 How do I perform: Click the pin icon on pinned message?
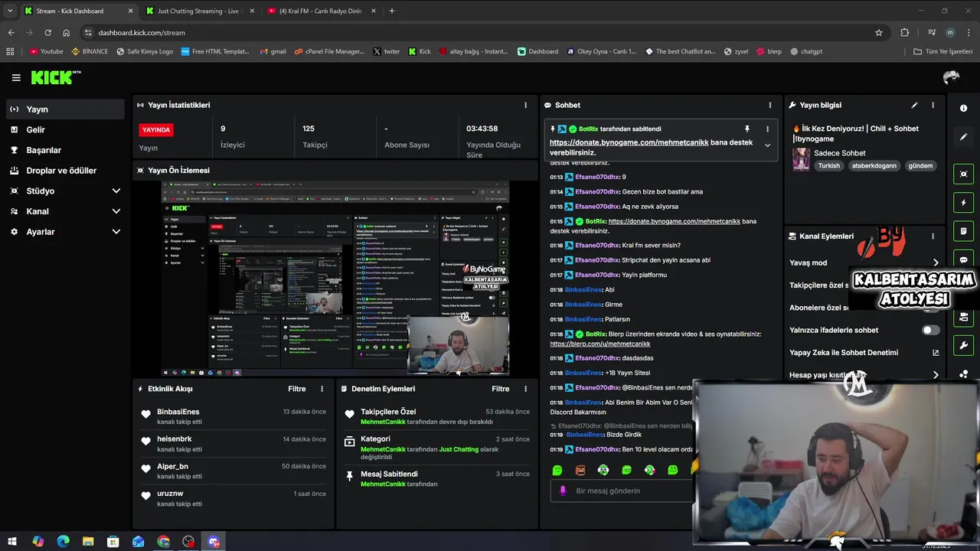click(747, 129)
